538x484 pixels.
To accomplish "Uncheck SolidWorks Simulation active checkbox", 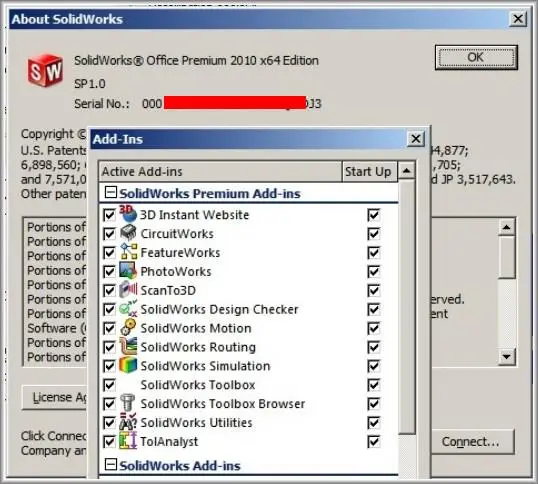I will click(109, 366).
